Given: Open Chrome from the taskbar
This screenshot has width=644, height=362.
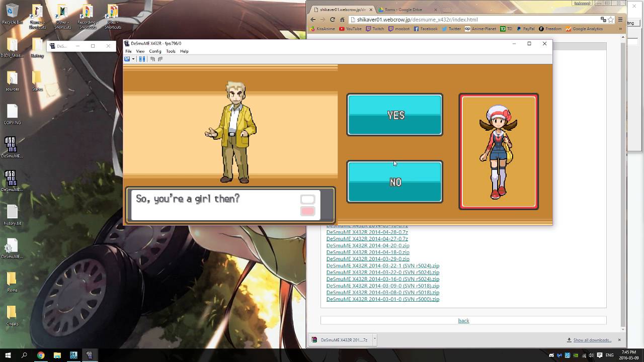Looking at the screenshot, I should (x=41, y=355).
